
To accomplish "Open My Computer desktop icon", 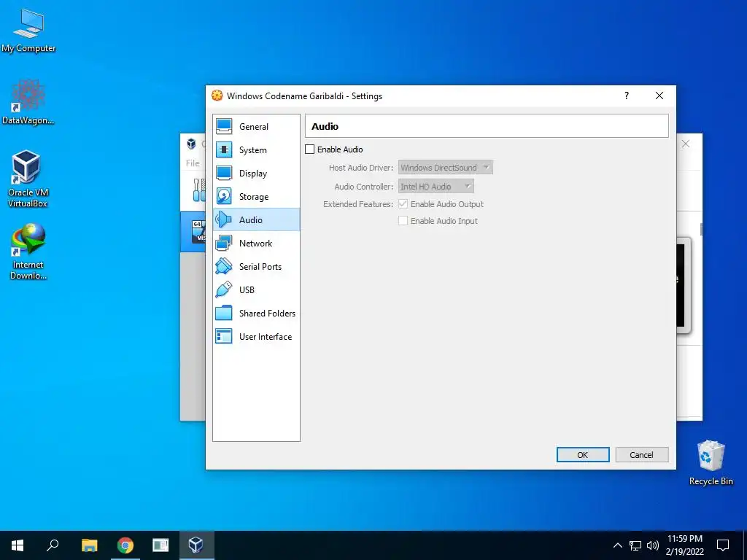I will [28, 31].
